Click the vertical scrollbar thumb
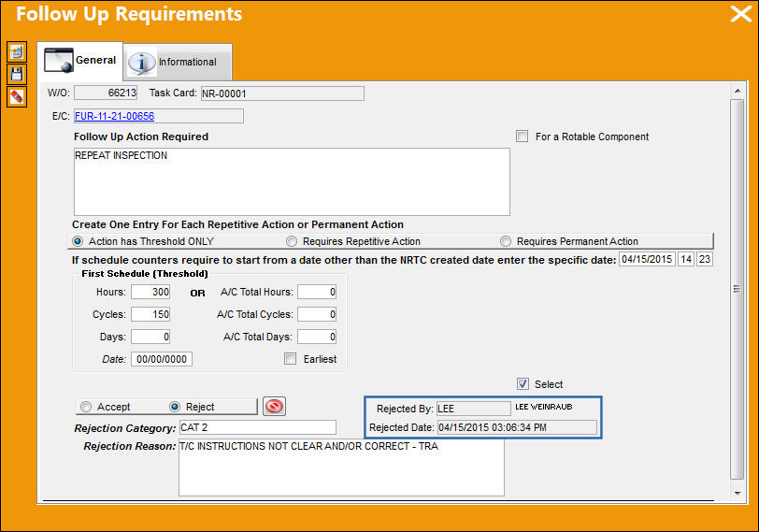This screenshot has width=759, height=532. (x=738, y=290)
